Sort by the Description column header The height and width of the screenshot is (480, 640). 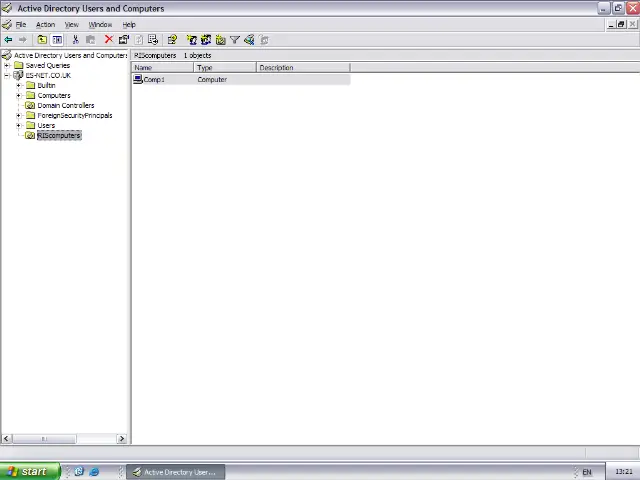(303, 67)
